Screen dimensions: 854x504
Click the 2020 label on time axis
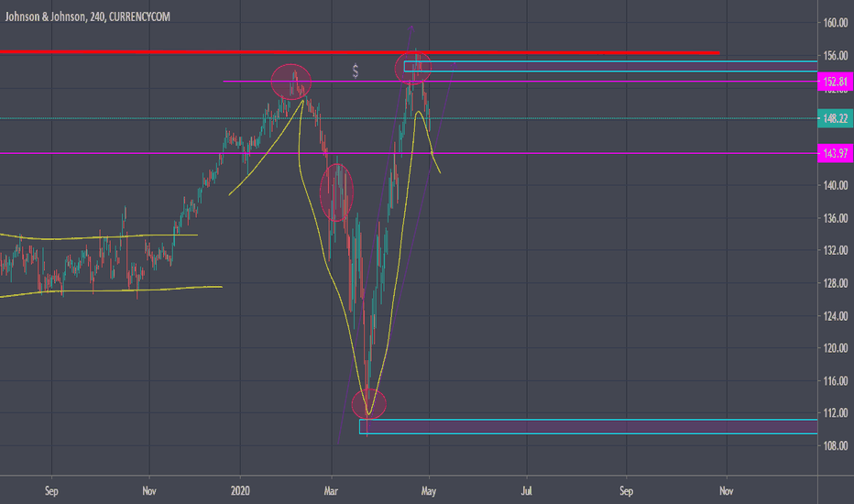pyautogui.click(x=240, y=491)
